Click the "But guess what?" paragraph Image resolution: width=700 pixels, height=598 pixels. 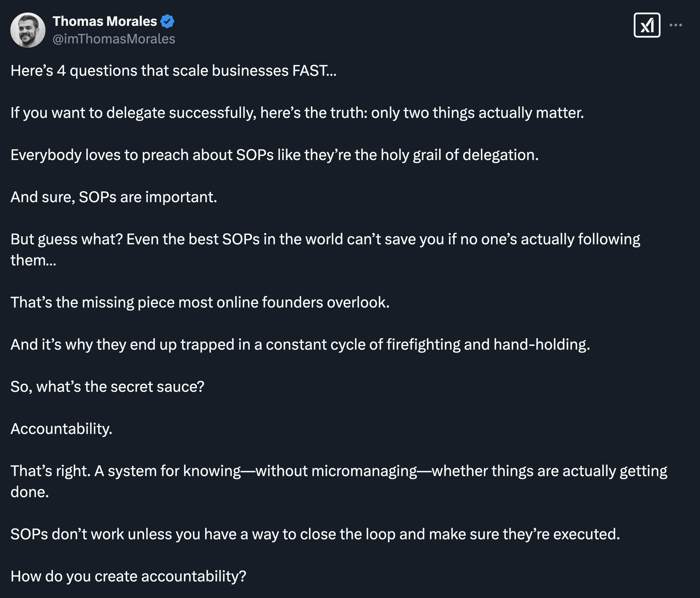pos(325,240)
